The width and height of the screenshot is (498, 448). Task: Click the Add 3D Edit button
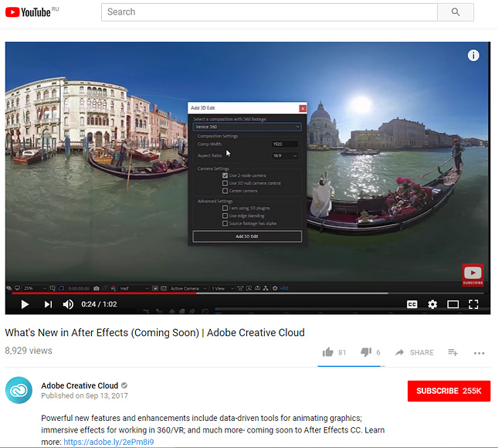pos(247,236)
